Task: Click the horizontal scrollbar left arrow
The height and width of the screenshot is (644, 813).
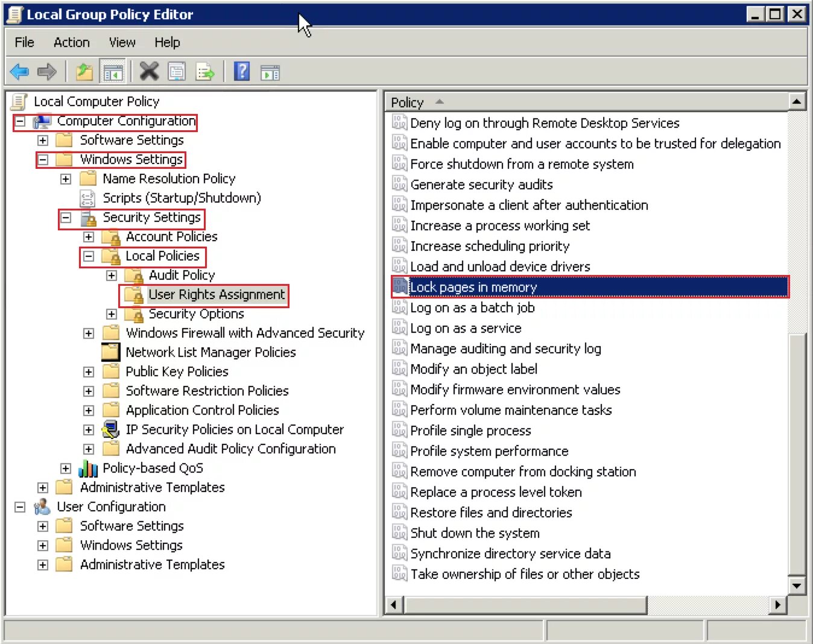Action: (394, 604)
